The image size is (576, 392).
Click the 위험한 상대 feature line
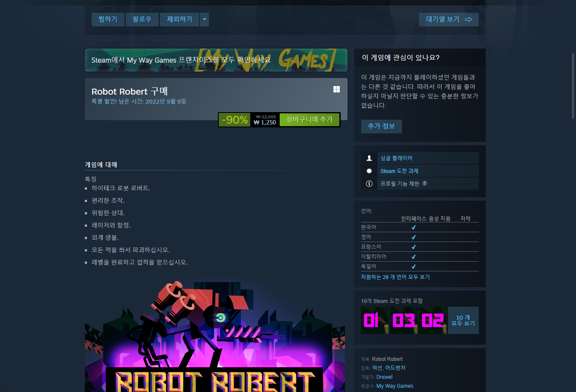point(108,213)
